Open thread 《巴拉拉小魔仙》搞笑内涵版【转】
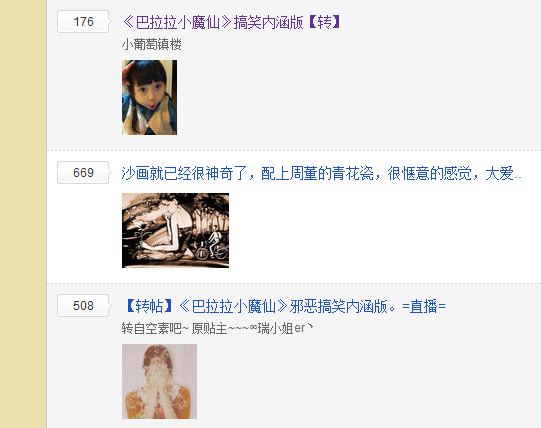Screen dimensions: 541x428 tap(232, 22)
